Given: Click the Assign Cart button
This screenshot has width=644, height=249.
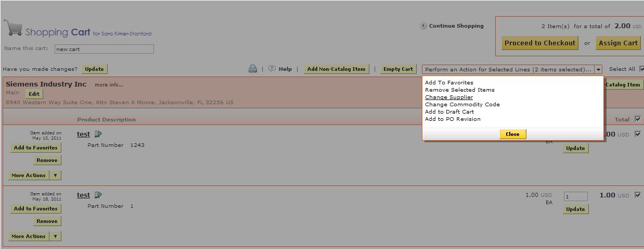Looking at the screenshot, I should click(618, 43).
